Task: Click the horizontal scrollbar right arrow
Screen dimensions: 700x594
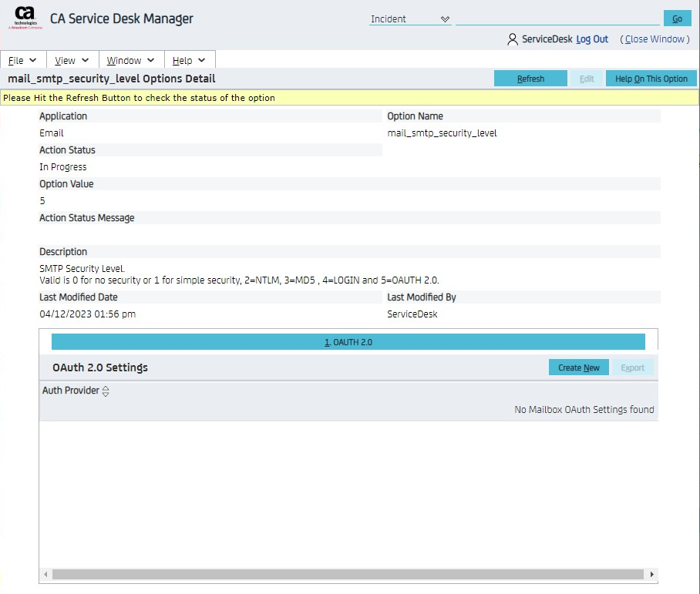Action: [652, 575]
